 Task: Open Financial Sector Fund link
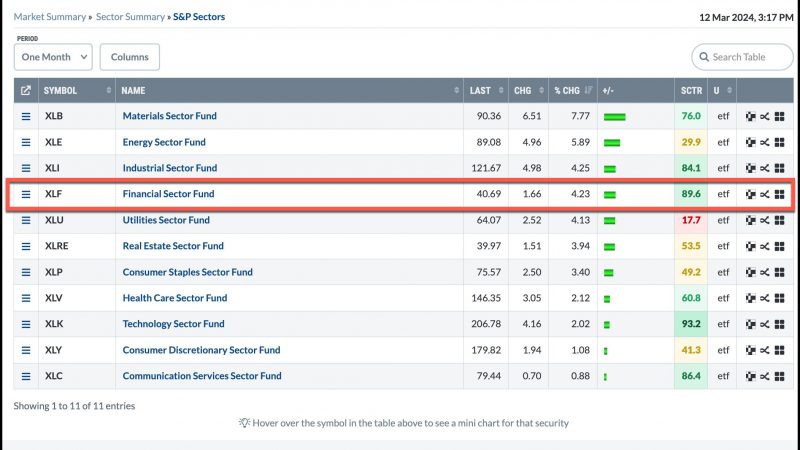[168, 194]
